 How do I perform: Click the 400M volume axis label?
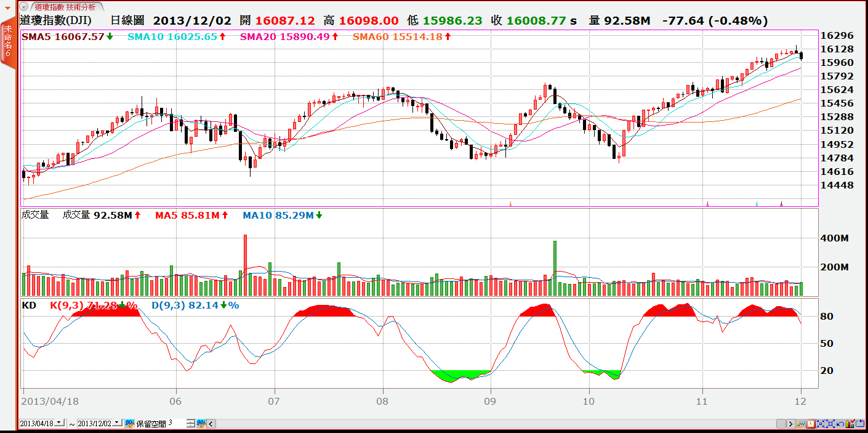click(835, 238)
